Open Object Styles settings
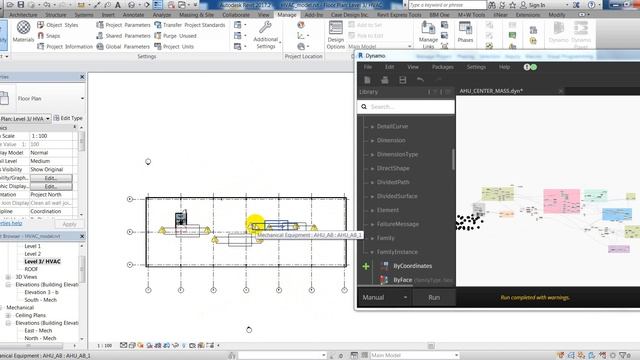Screen dimensions: 640x360 pos(58,25)
